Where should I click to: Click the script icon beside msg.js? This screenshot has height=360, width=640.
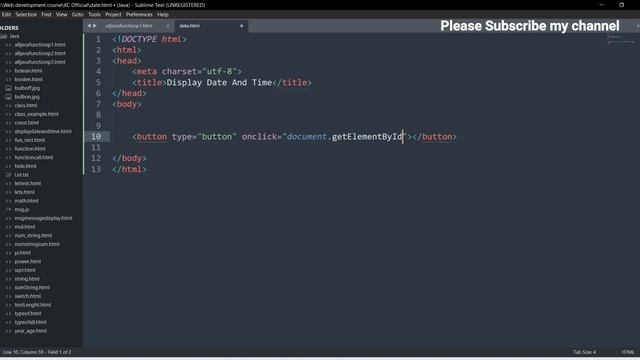pos(8,209)
